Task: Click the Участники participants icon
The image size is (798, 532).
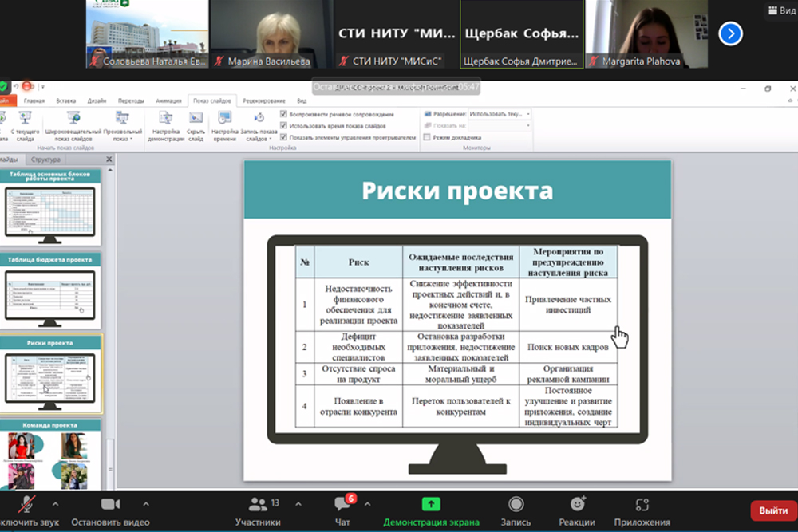Action: 257,505
